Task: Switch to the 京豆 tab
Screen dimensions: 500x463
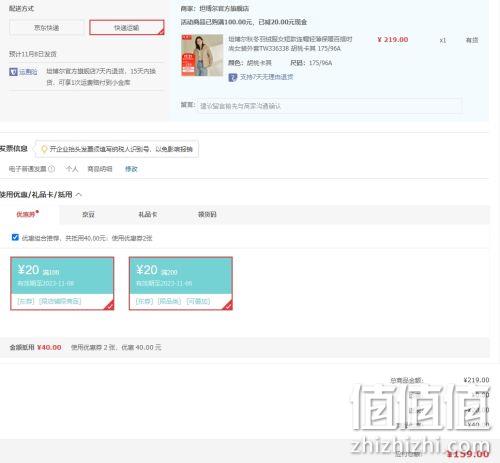Action: (x=88, y=214)
